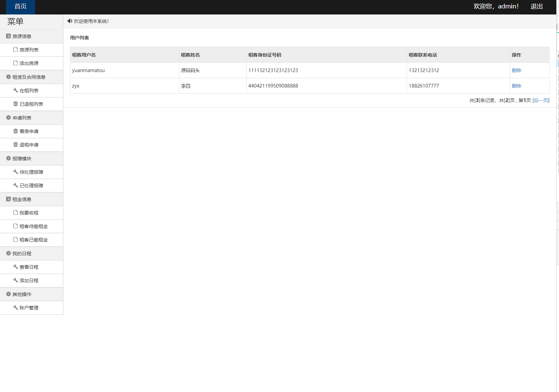Open 我要收租 from the sidebar
Viewport: 559px width, 392px height.
point(31,213)
